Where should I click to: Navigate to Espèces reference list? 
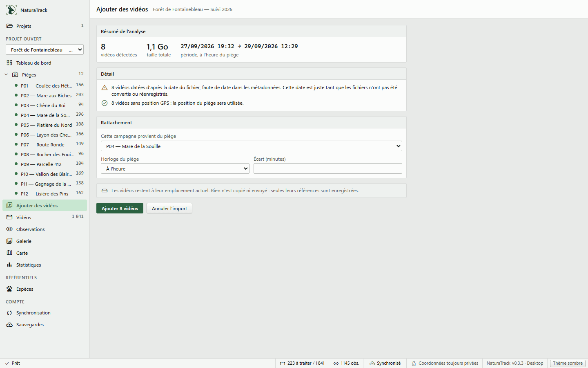(45, 289)
